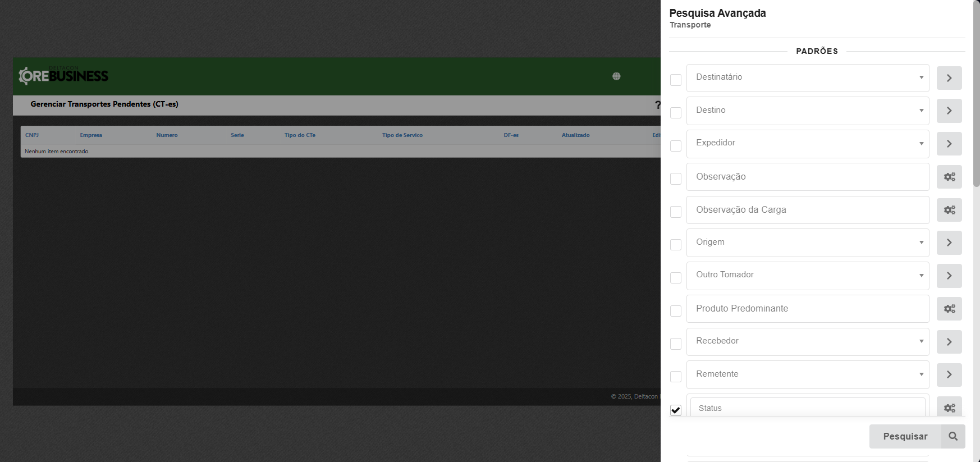Click the globe icon in the header
Viewport: 980px width, 462px height.
click(x=616, y=76)
